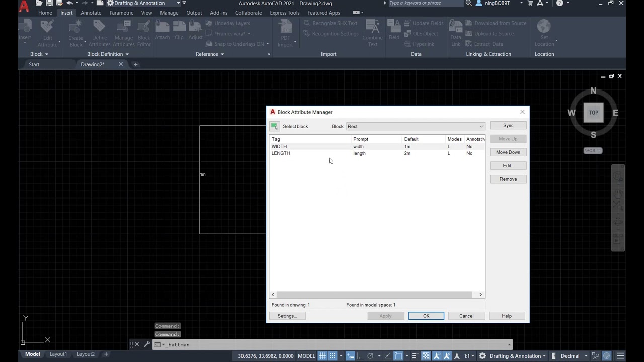The image size is (644, 362).
Task: Toggle the drawing grid display in status bar
Action: pyautogui.click(x=323, y=356)
